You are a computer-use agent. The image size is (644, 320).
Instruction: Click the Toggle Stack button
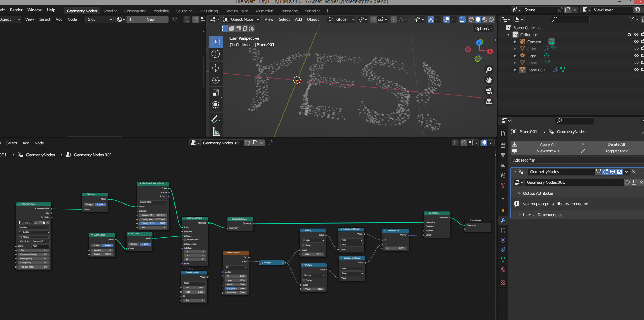click(x=612, y=151)
